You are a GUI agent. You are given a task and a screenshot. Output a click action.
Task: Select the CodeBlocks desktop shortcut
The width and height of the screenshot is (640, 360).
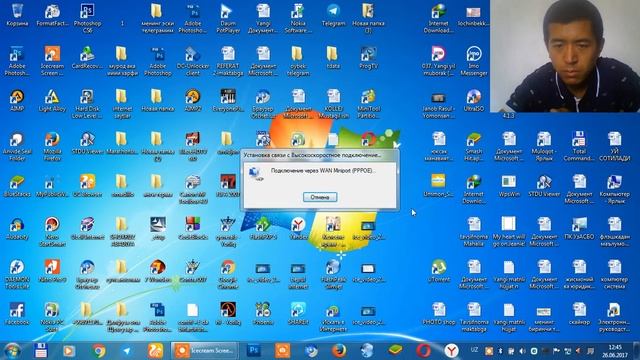click(193, 229)
